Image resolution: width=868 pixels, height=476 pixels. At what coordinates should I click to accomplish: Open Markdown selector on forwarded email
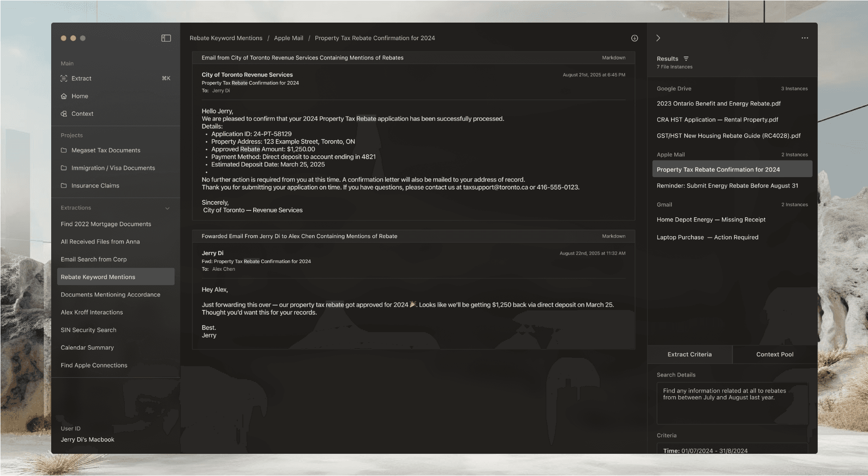613,236
